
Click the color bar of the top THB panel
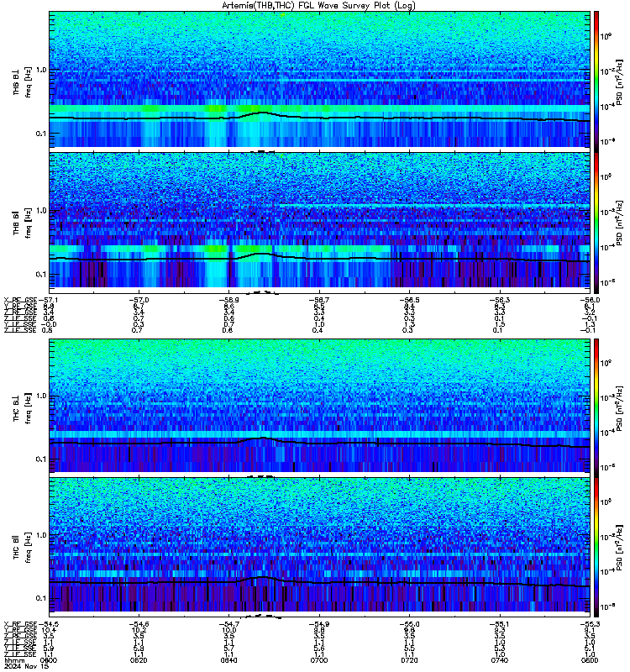click(x=596, y=81)
